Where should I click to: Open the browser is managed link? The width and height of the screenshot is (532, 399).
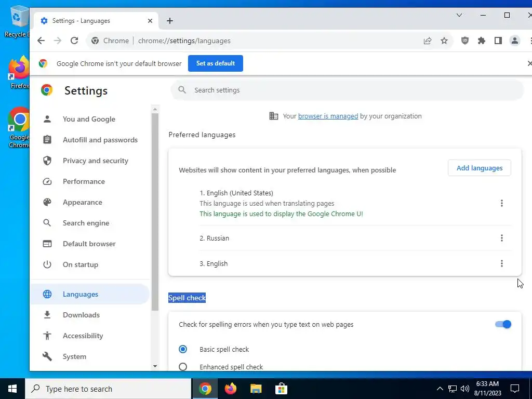pyautogui.click(x=328, y=116)
